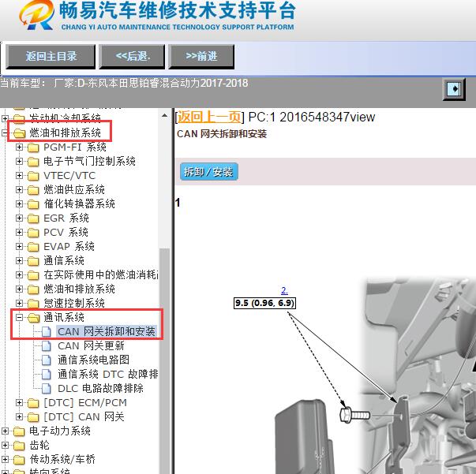Click the PCV 系统 folder icon
This screenshot has width=476, height=474.
pyautogui.click(x=33, y=233)
